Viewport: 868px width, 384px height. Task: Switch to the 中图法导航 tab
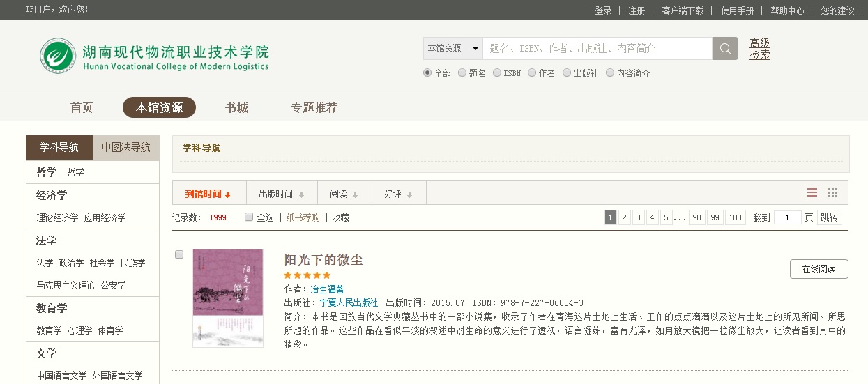pyautogui.click(x=125, y=148)
